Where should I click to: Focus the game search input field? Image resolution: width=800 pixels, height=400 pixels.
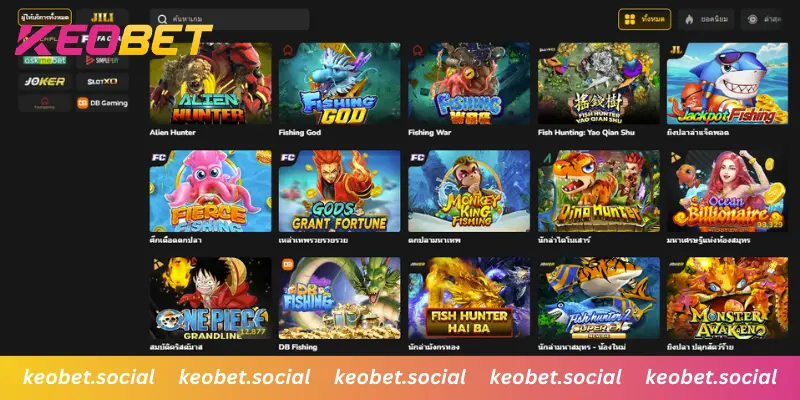coord(230,19)
